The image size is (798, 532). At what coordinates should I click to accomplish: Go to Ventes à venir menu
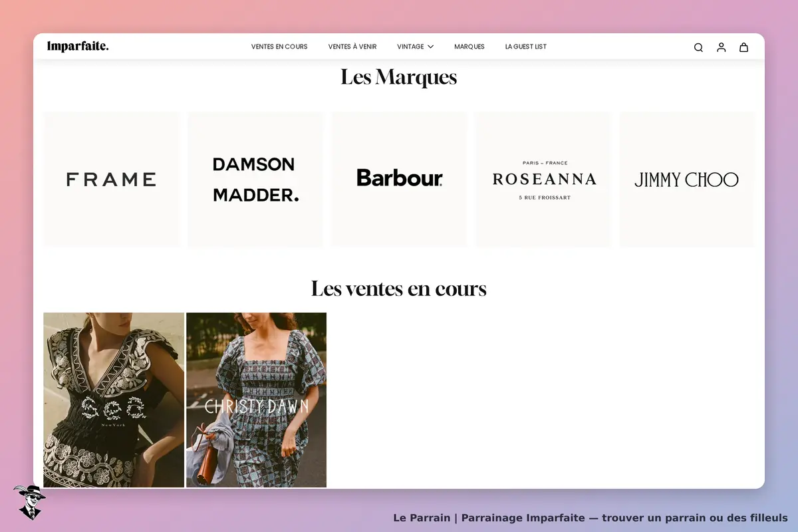tap(352, 47)
